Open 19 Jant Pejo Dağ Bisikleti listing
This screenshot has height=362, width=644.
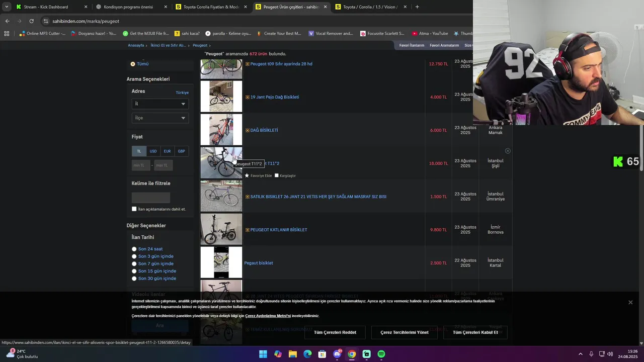coord(275,97)
